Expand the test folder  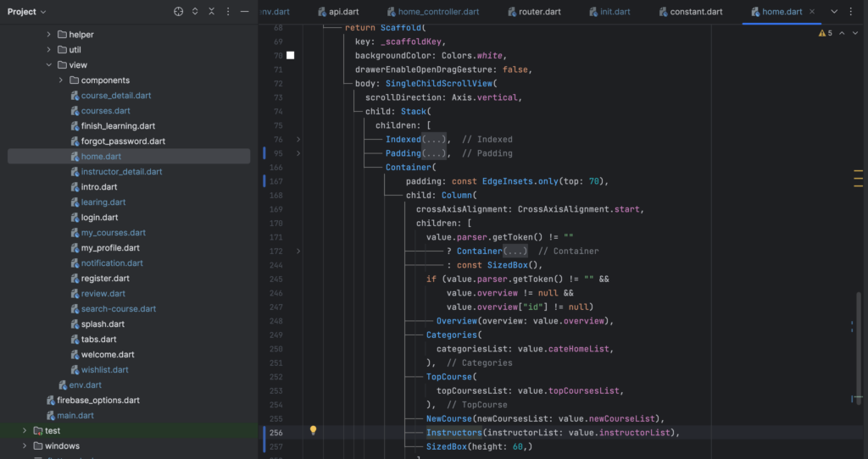pyautogui.click(x=25, y=430)
